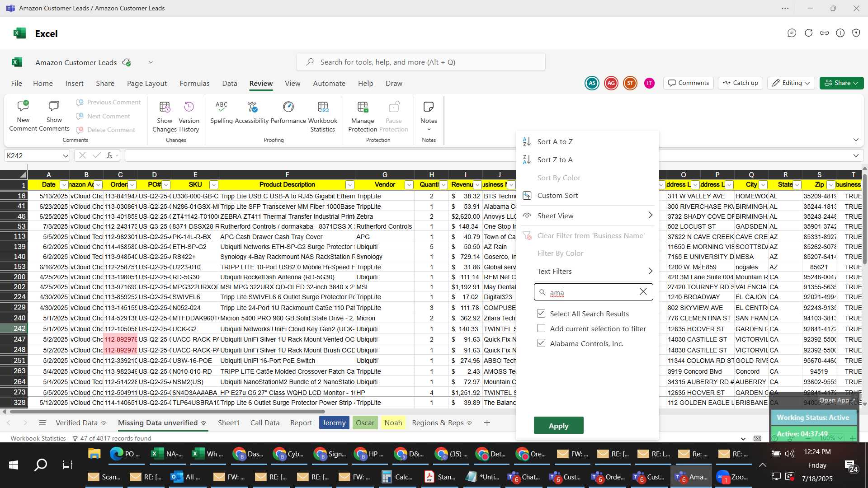This screenshot has height=488, width=868.
Task: Open Version History
Action: tap(189, 116)
